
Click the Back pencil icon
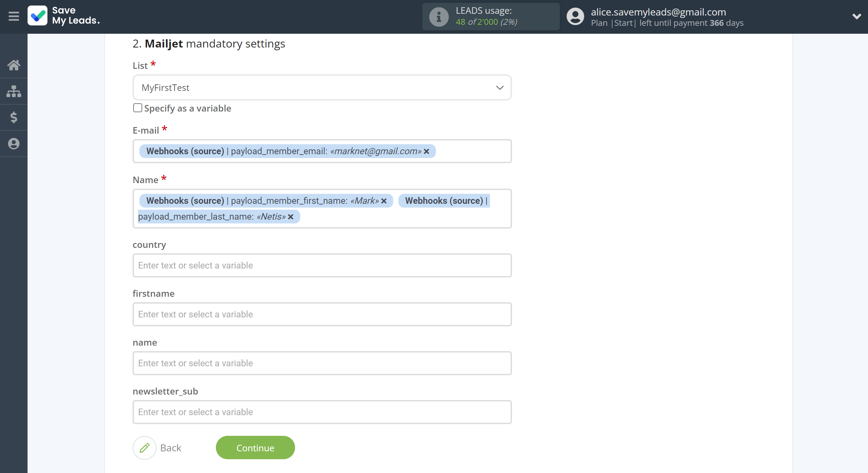(145, 448)
